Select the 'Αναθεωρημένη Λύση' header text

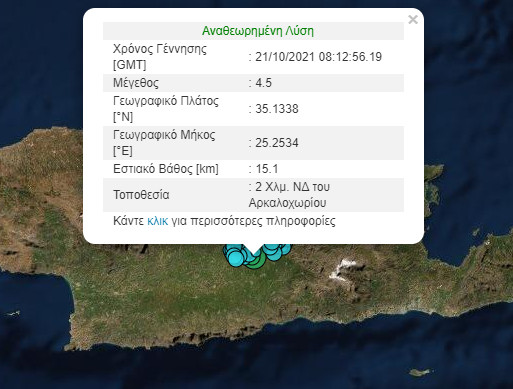tap(258, 31)
